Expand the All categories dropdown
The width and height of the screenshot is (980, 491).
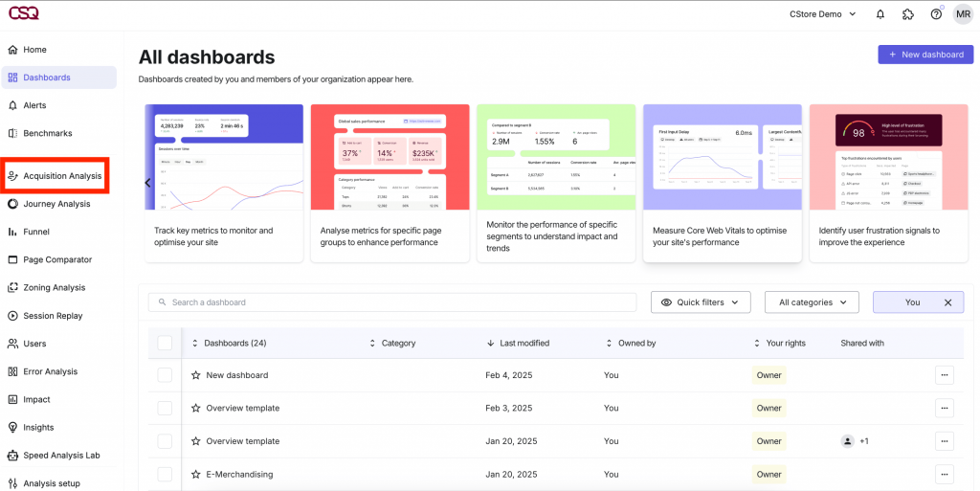[x=812, y=302]
